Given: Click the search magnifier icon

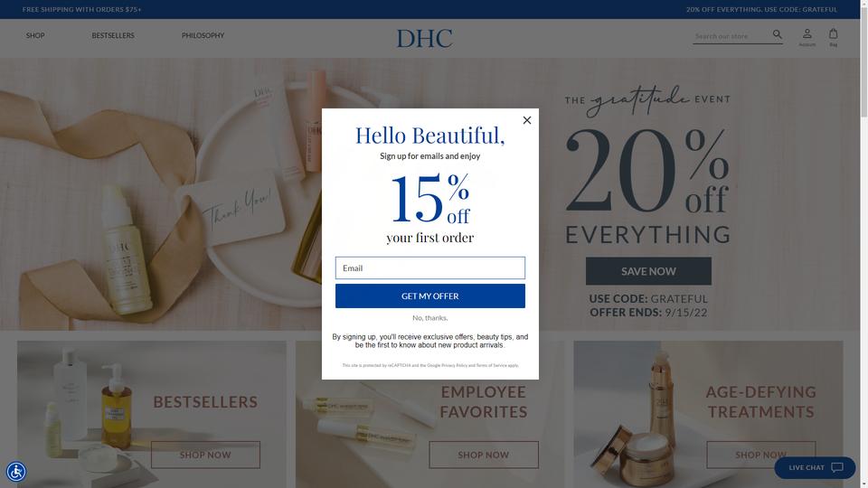Looking at the screenshot, I should coord(778,34).
